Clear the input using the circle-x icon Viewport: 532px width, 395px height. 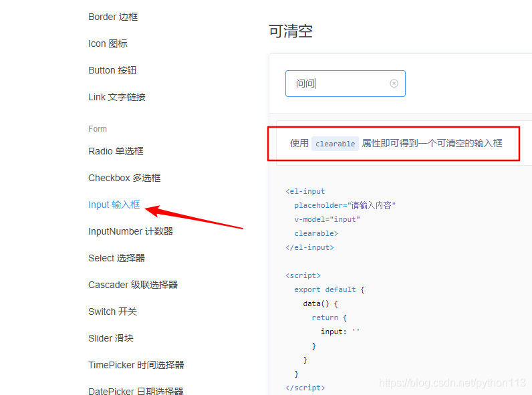(x=394, y=84)
